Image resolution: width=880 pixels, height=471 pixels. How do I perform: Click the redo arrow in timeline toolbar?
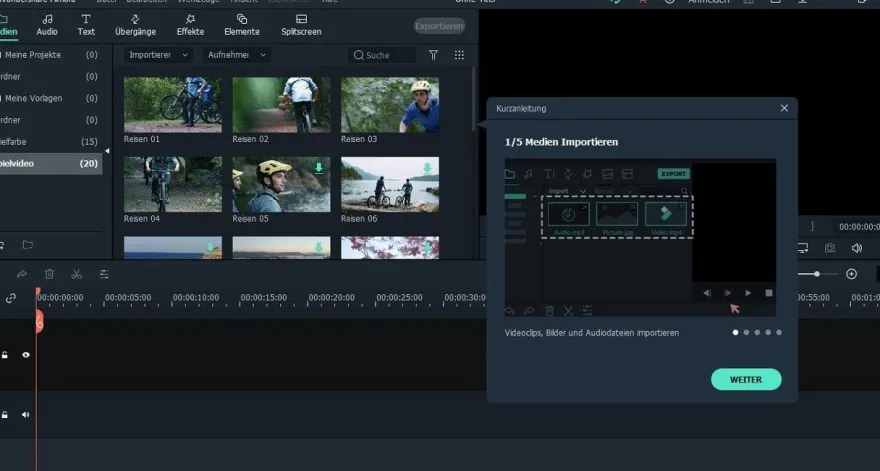pyautogui.click(x=22, y=275)
